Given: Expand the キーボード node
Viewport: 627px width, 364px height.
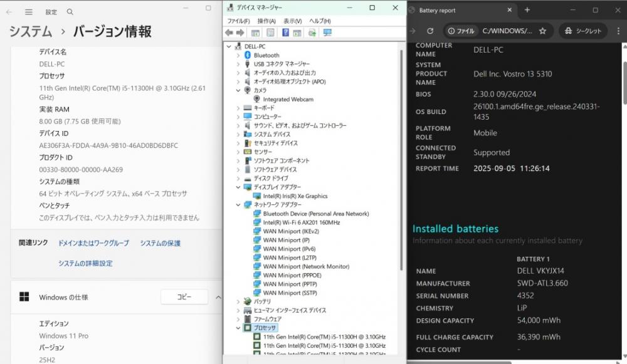Looking at the screenshot, I should tap(238, 108).
